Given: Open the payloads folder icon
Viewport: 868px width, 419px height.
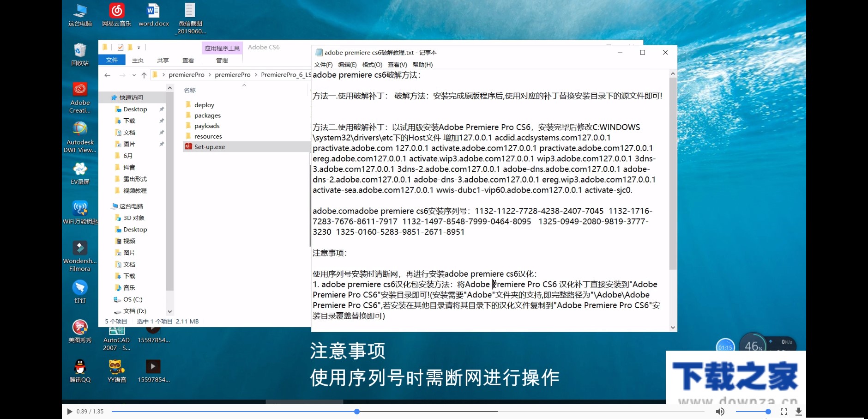Looking at the screenshot, I should point(188,126).
